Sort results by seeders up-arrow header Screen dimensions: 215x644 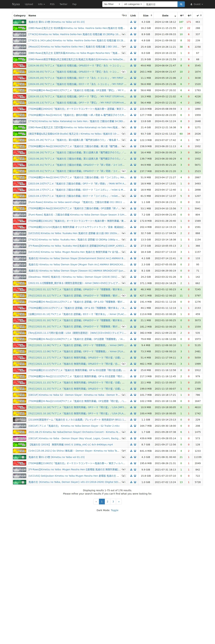(181, 16)
